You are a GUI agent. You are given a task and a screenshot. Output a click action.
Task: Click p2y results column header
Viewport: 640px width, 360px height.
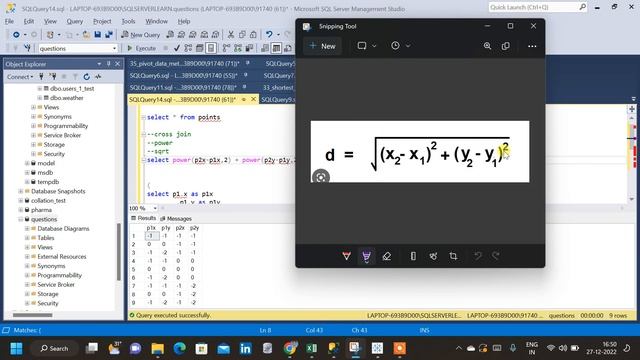(194, 228)
